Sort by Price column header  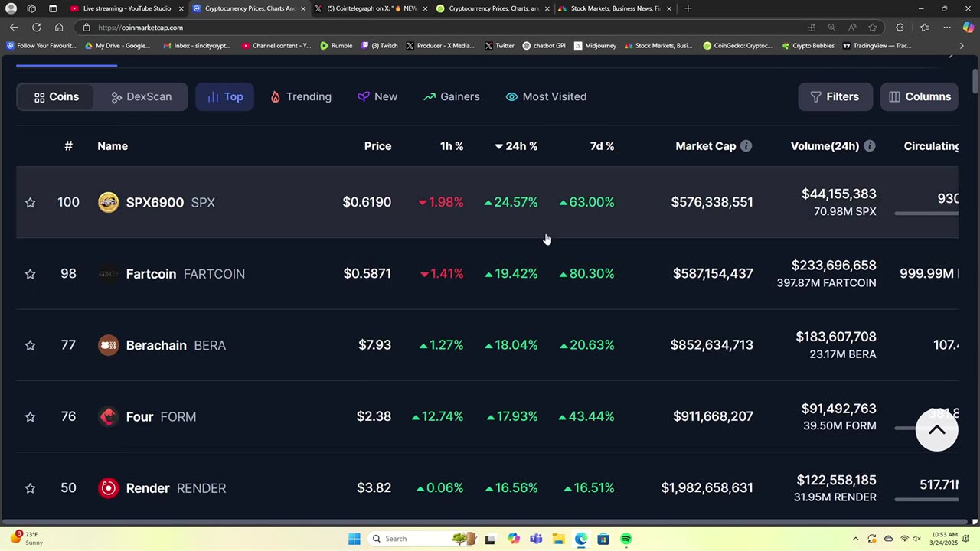click(x=377, y=146)
